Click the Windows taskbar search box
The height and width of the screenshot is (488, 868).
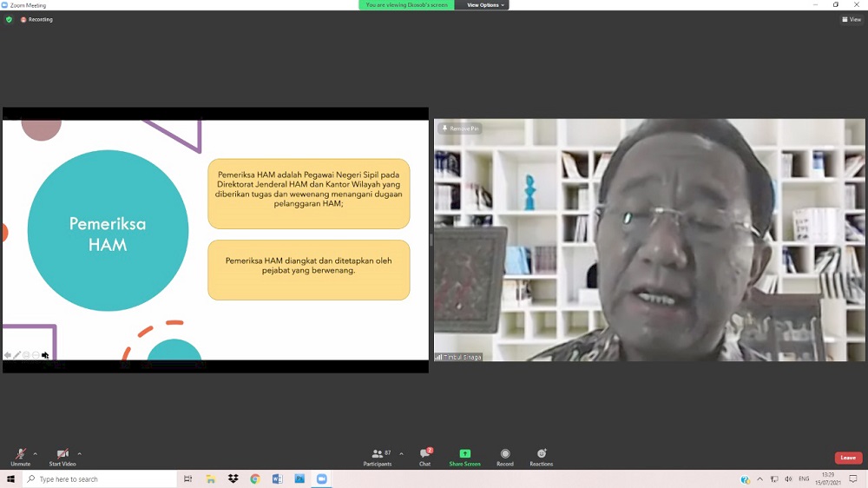(x=100, y=478)
